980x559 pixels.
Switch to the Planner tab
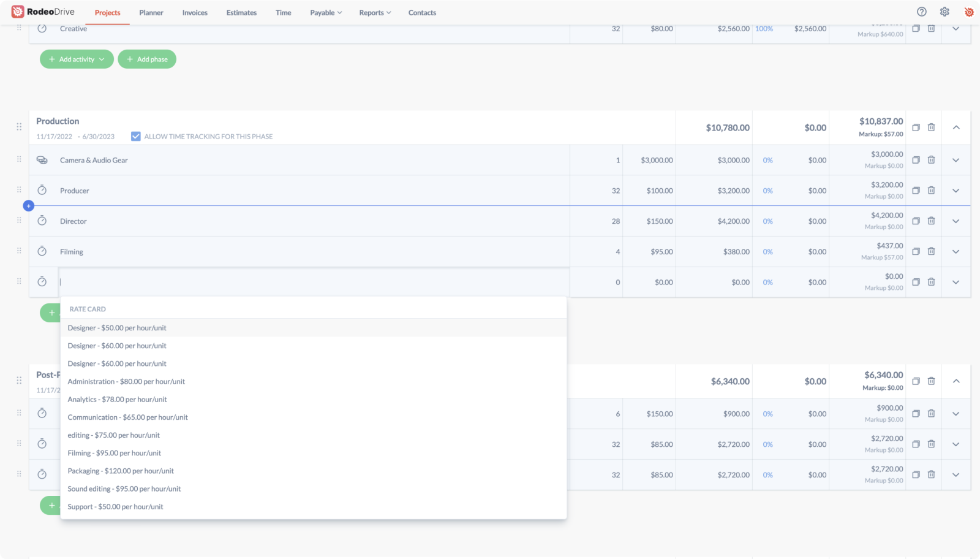point(151,12)
